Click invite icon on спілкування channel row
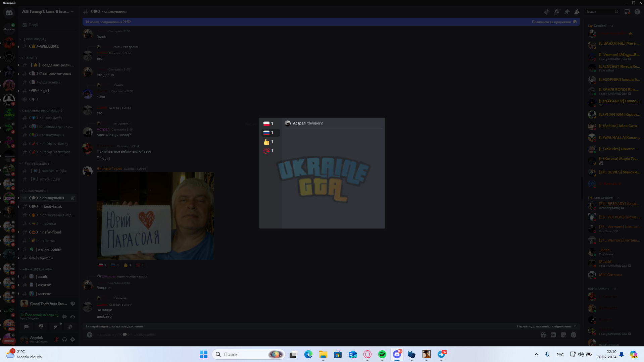 [72, 198]
